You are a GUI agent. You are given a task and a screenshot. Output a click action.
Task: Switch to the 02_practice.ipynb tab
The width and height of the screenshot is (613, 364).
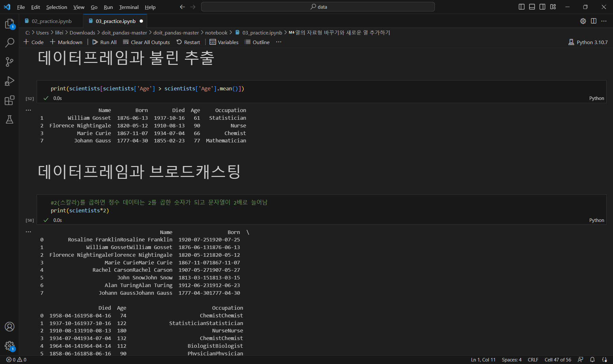coord(51,21)
